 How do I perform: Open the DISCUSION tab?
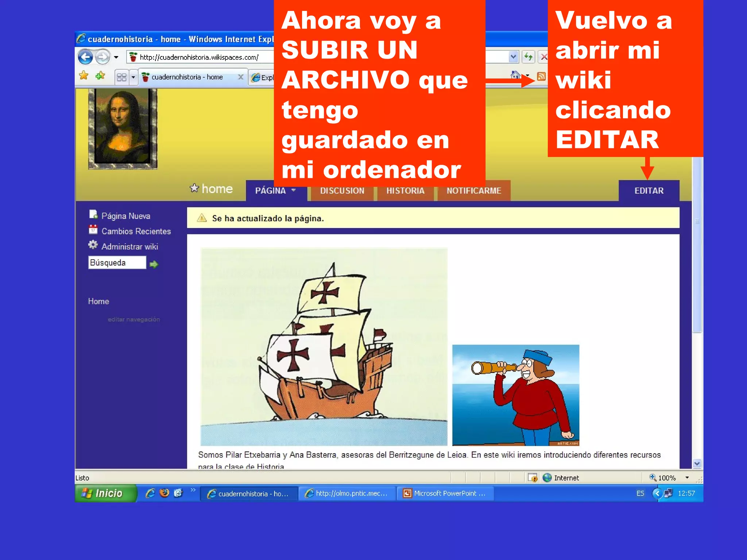(342, 191)
